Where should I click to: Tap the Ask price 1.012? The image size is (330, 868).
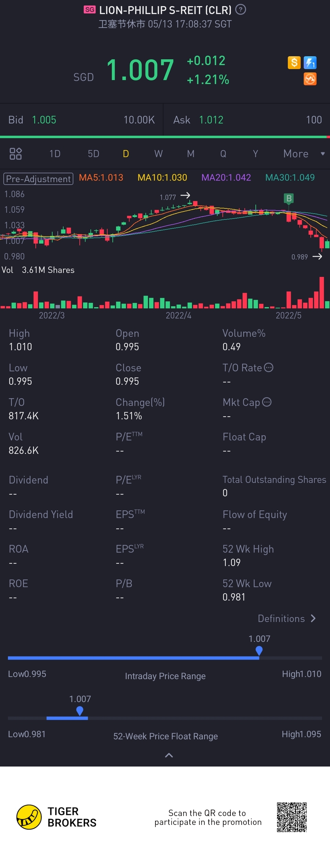[x=211, y=120]
